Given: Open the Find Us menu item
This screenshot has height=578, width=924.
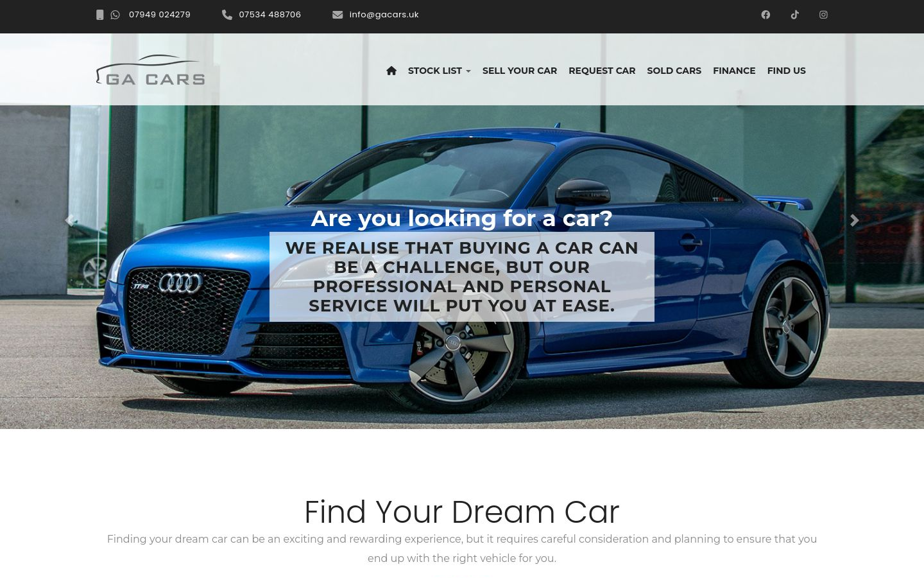Looking at the screenshot, I should coord(786,71).
